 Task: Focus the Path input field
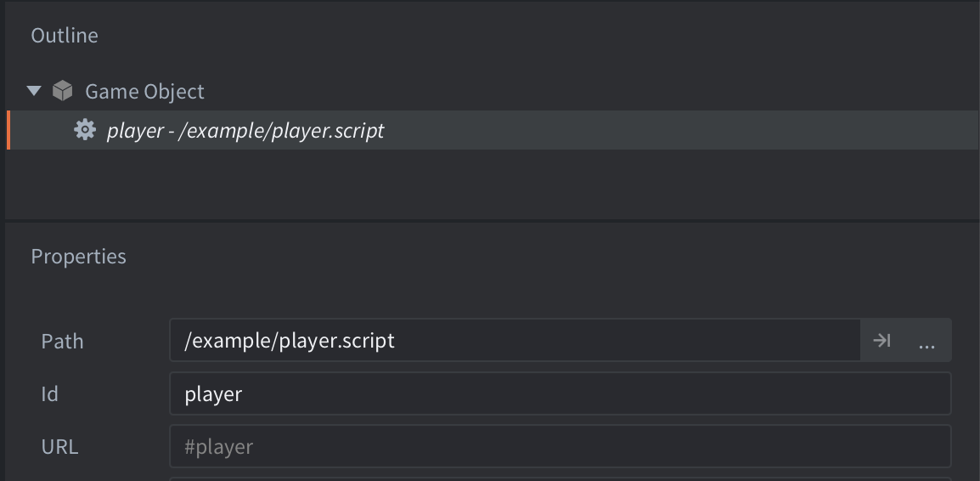pos(515,340)
